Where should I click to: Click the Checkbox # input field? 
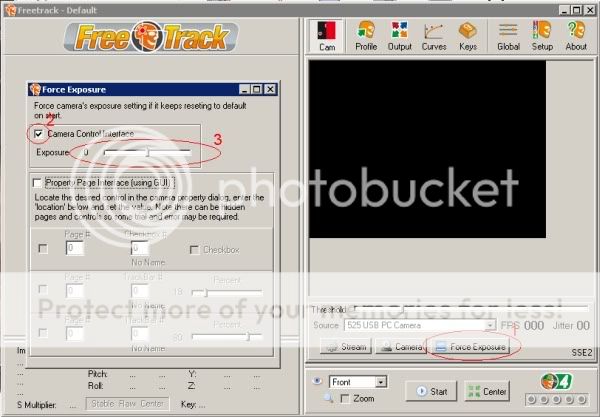click(140, 248)
